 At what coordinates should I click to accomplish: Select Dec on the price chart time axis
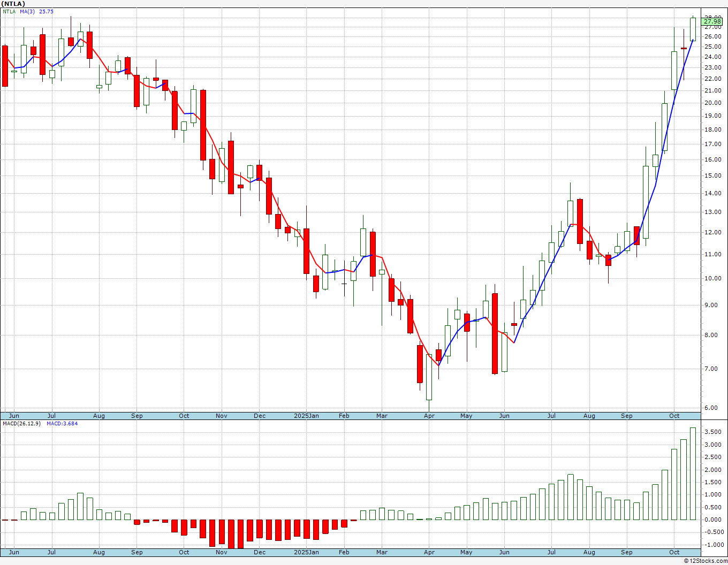(260, 416)
